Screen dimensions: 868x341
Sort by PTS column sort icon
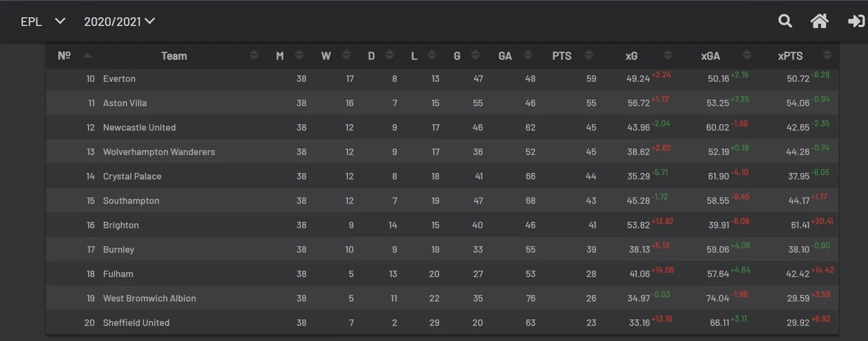[x=589, y=55]
